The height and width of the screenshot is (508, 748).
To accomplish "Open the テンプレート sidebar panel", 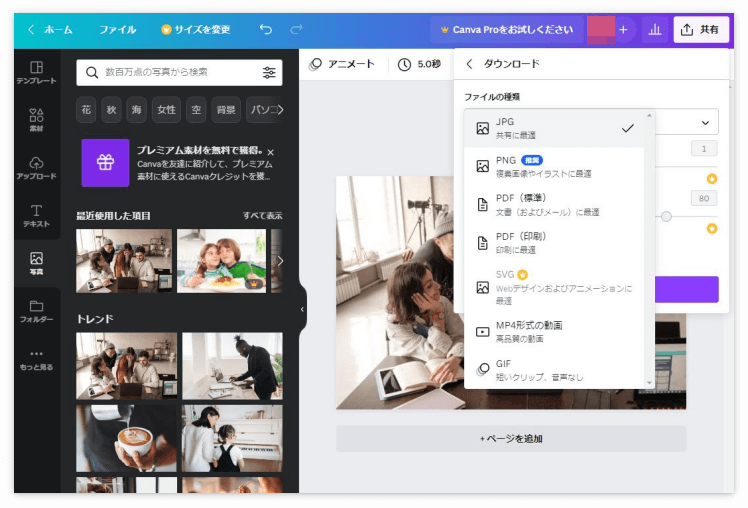I will (36, 73).
